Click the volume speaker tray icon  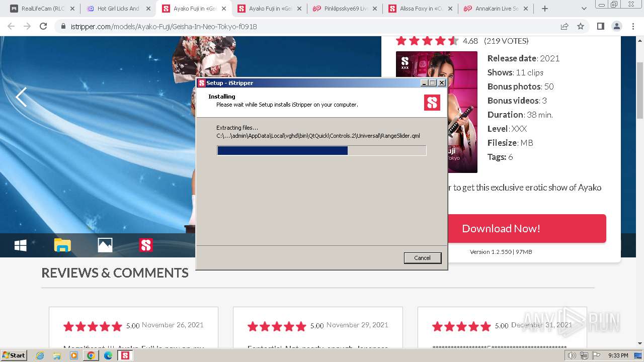[x=572, y=355]
